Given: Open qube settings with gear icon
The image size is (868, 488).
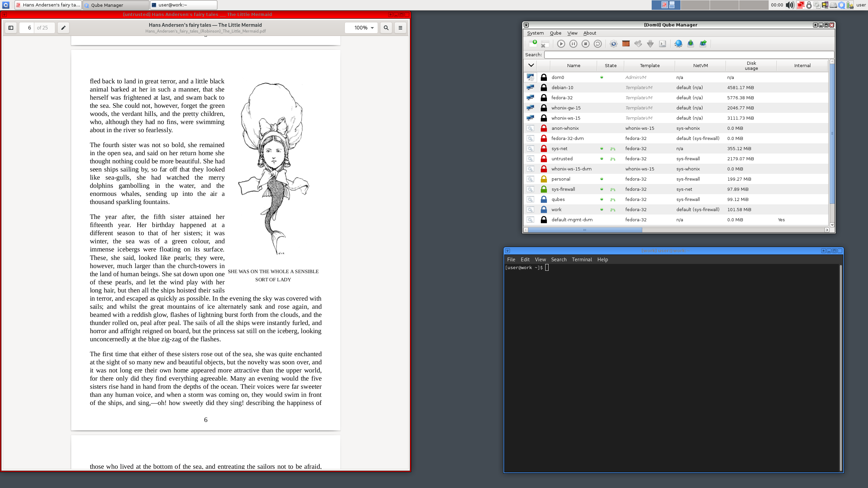Looking at the screenshot, I should click(x=613, y=44).
